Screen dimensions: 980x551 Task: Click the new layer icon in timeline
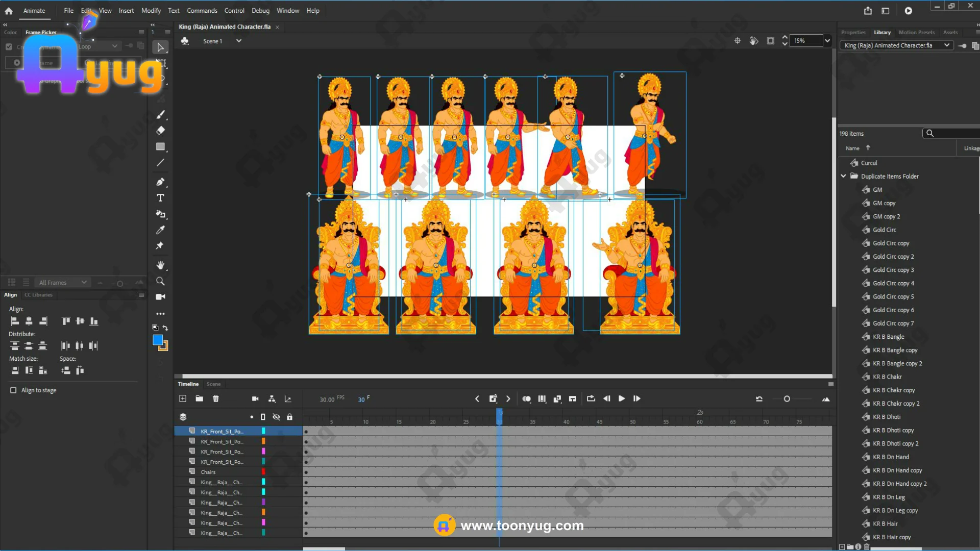[x=183, y=398]
